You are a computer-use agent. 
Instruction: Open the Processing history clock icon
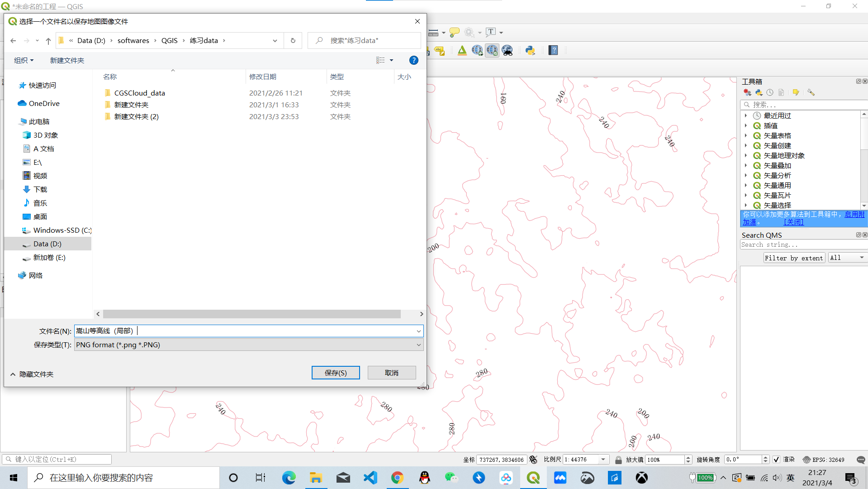(x=769, y=92)
